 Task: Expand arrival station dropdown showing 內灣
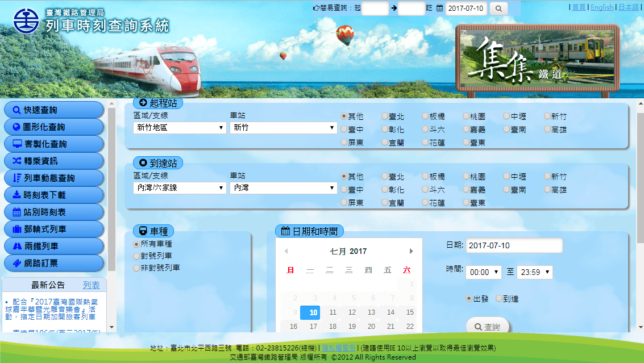284,187
